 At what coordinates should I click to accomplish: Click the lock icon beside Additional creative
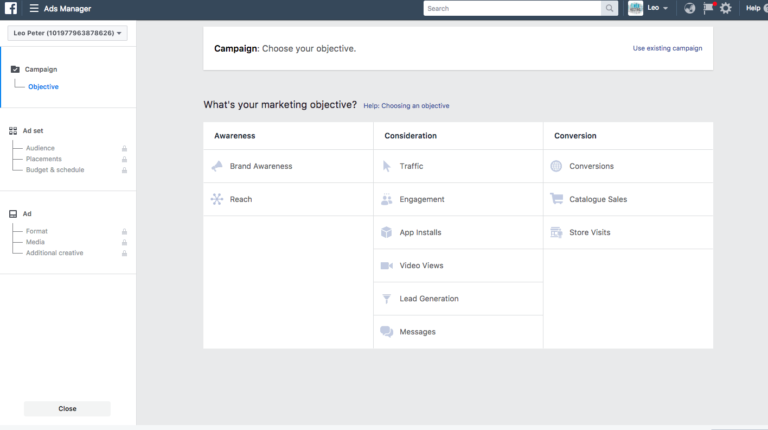click(124, 253)
